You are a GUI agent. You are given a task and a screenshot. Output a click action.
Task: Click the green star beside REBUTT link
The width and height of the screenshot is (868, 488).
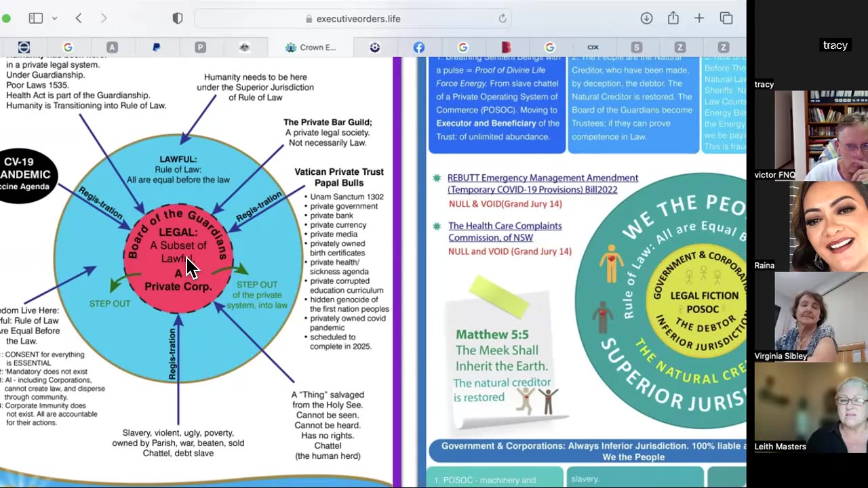pyautogui.click(x=437, y=178)
